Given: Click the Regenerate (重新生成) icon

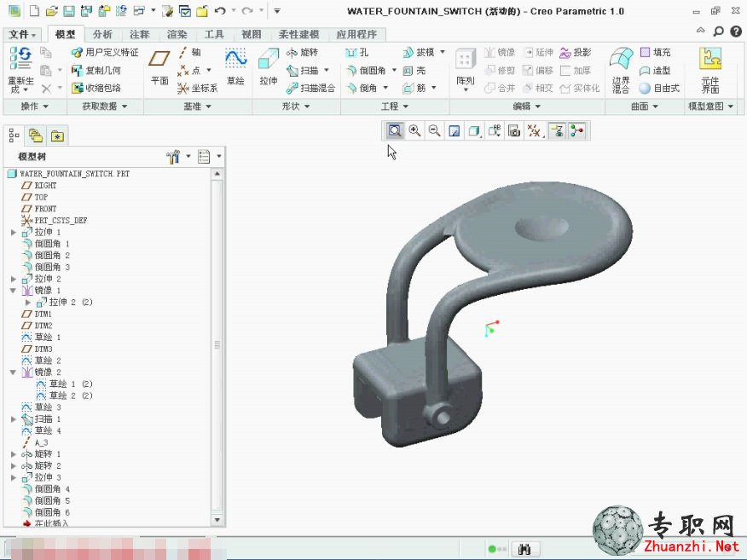Looking at the screenshot, I should pos(20,60).
